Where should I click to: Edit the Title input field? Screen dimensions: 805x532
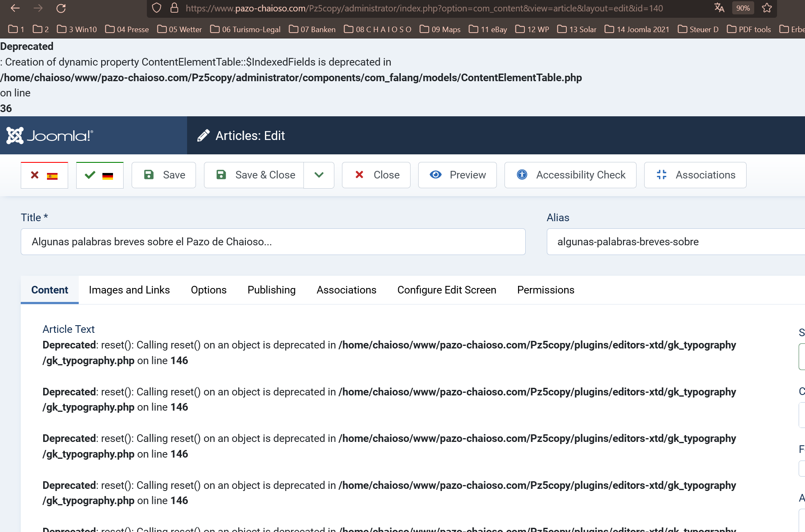click(273, 242)
